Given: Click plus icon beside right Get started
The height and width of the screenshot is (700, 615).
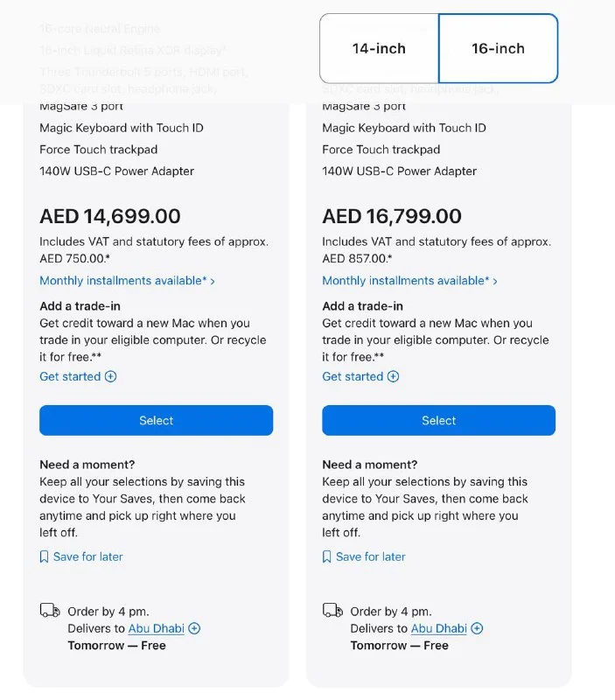Looking at the screenshot, I should pyautogui.click(x=394, y=377).
